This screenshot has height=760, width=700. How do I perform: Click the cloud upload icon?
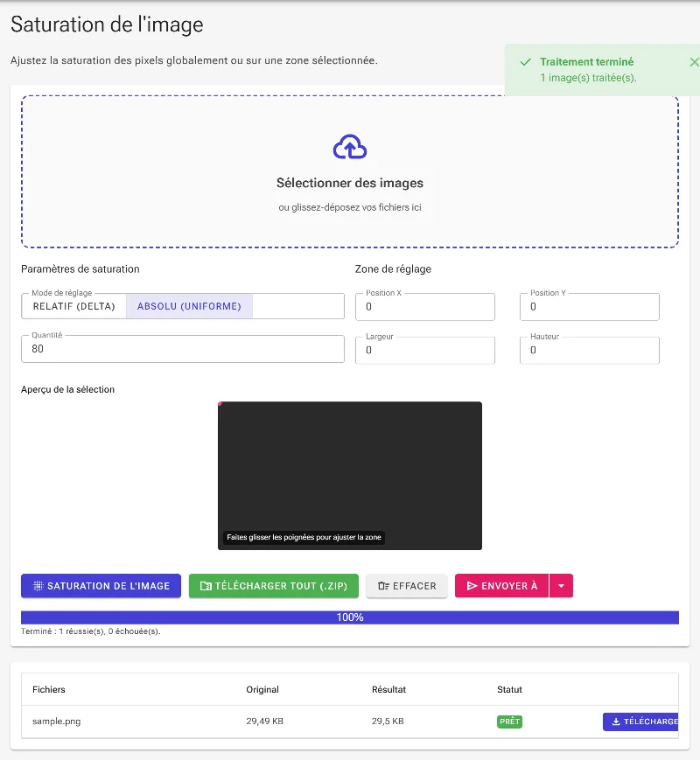click(x=350, y=147)
